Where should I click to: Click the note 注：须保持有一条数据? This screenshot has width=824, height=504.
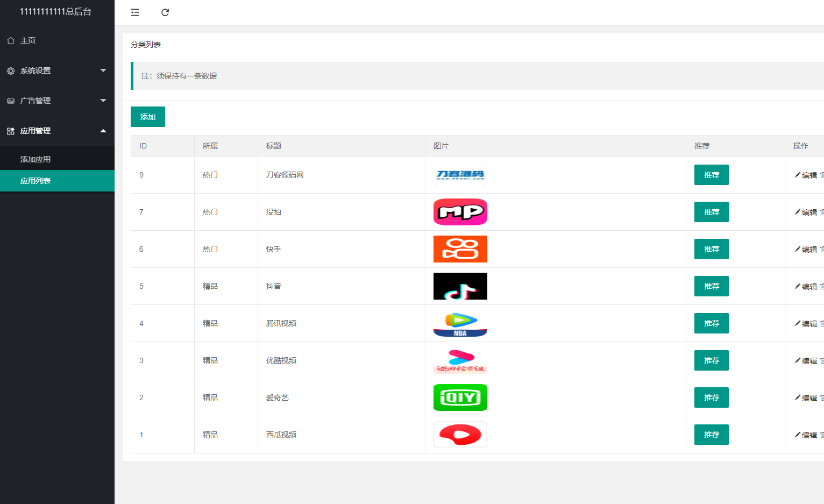point(179,76)
